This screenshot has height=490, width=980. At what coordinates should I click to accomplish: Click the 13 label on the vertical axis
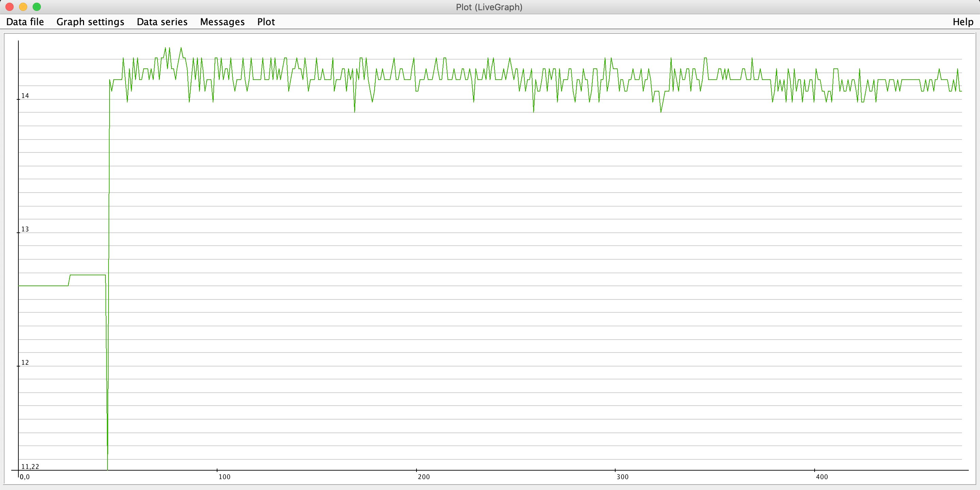tap(25, 229)
